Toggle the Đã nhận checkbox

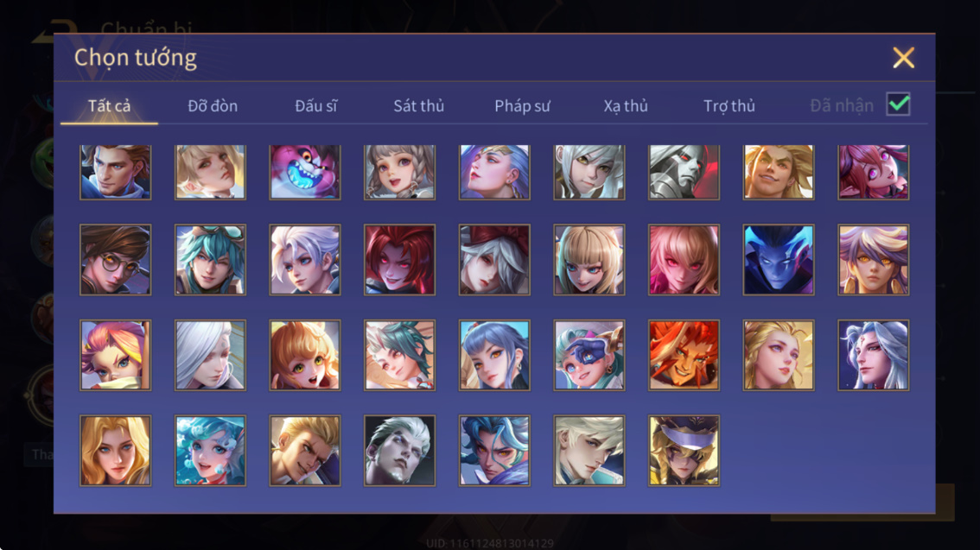[898, 104]
